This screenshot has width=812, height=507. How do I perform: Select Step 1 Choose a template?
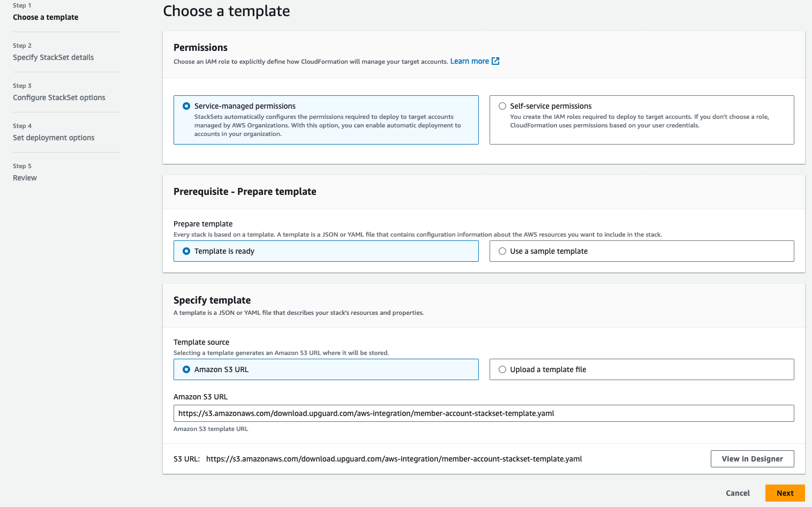(x=46, y=17)
